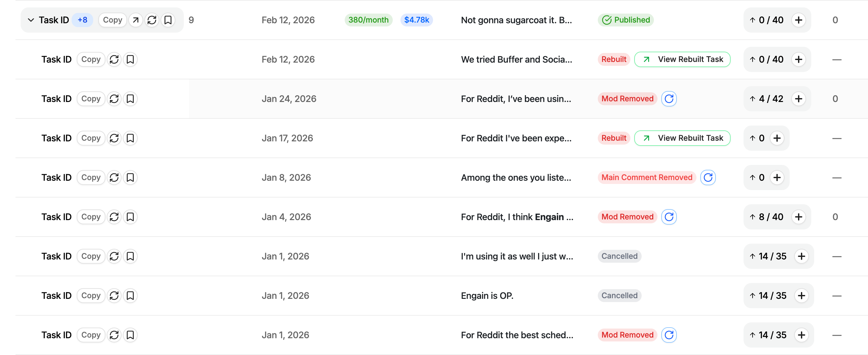Open View Rebuilt Task on the Jan 17 row
The image size is (868, 355).
coord(682,138)
